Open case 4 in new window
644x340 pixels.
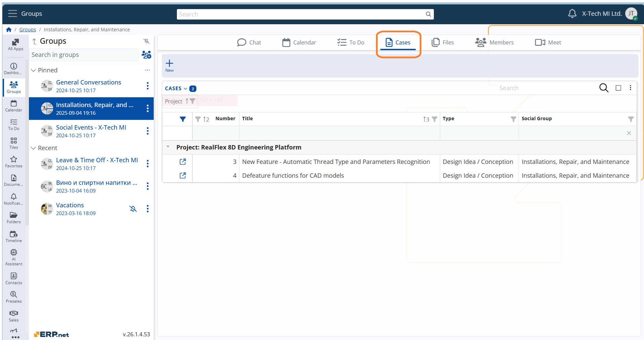point(183,176)
